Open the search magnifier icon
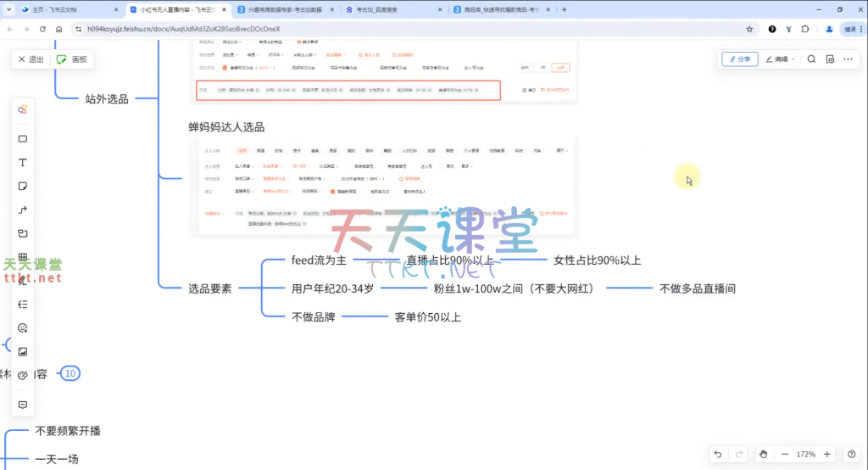 tap(811, 59)
